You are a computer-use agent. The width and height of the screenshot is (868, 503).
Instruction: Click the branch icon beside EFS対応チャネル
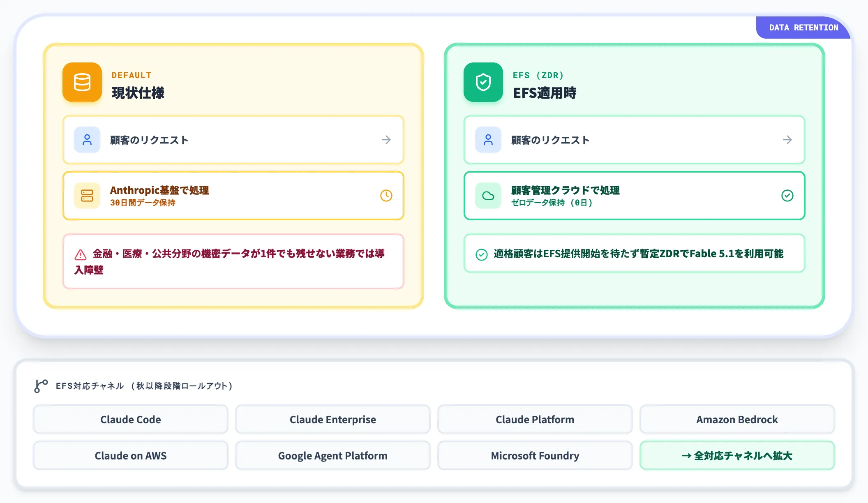pos(41,386)
